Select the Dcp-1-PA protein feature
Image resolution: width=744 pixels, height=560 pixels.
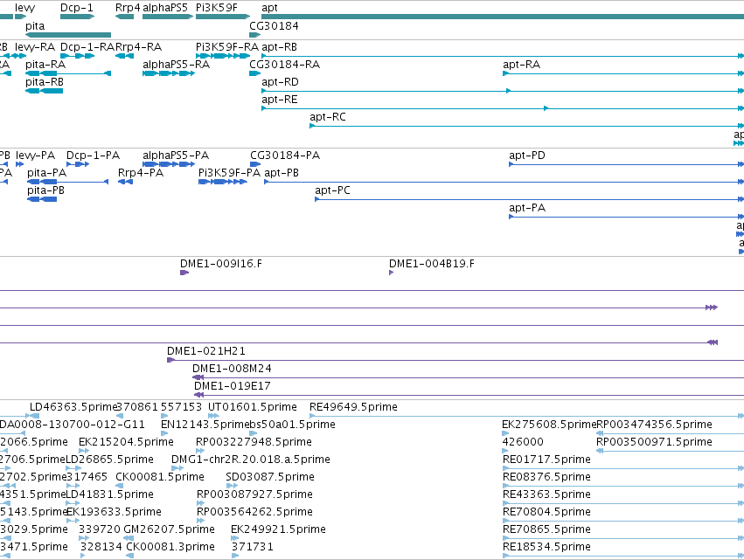tap(78, 164)
